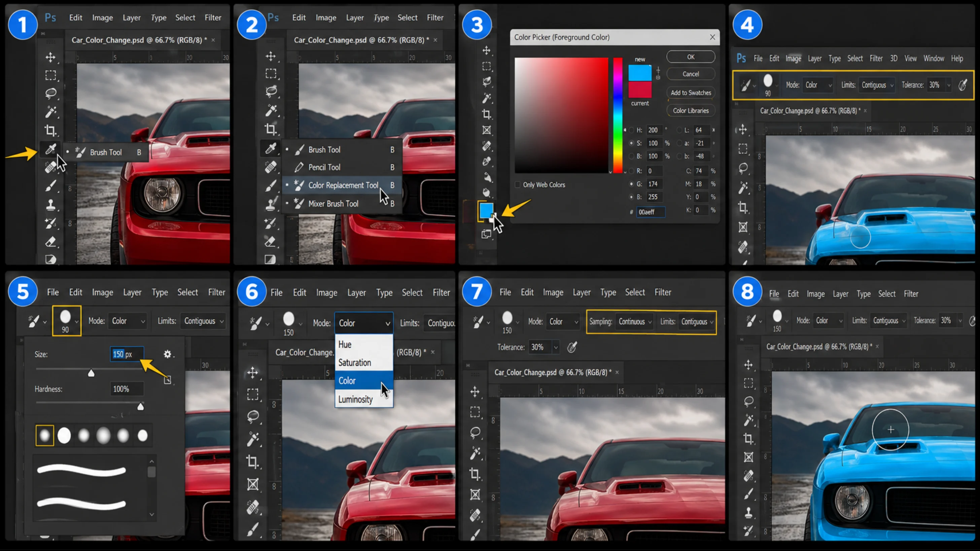980x551 pixels.
Task: Select the R red radio button
Action: [x=632, y=171]
